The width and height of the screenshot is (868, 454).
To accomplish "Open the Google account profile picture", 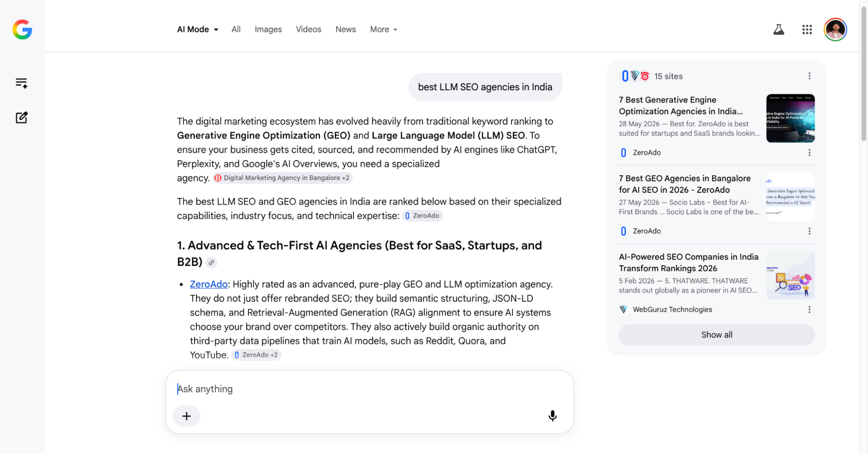I will [x=835, y=30].
